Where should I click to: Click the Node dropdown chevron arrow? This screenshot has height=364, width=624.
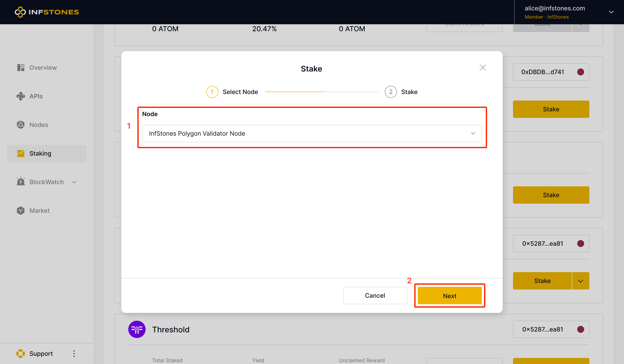point(473,133)
